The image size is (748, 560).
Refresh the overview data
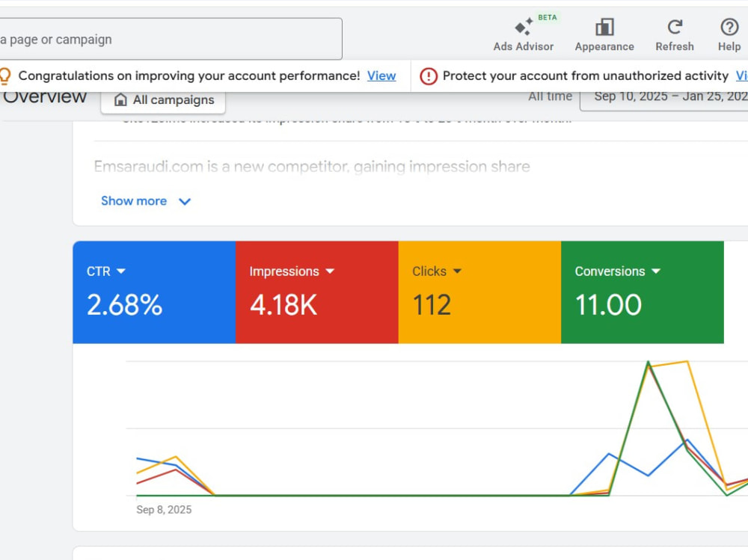tap(675, 34)
